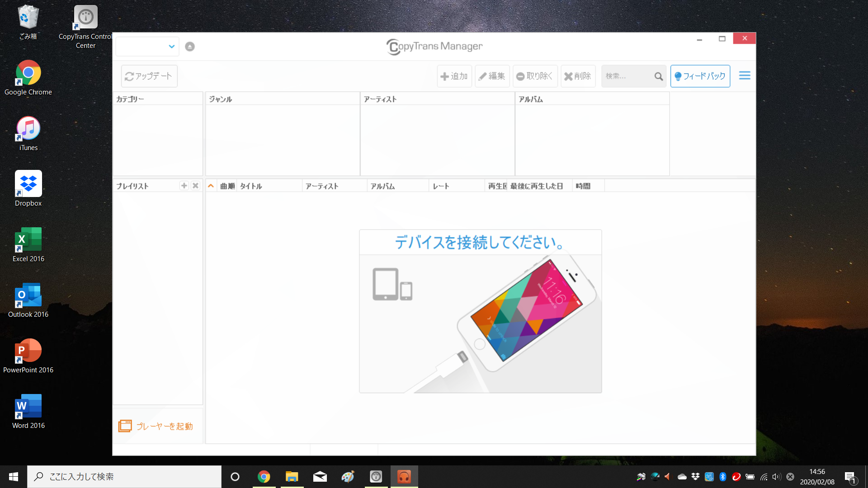Screen dimensions: 868x488
Task: Click the アップデート (Update) button
Action: coord(148,75)
